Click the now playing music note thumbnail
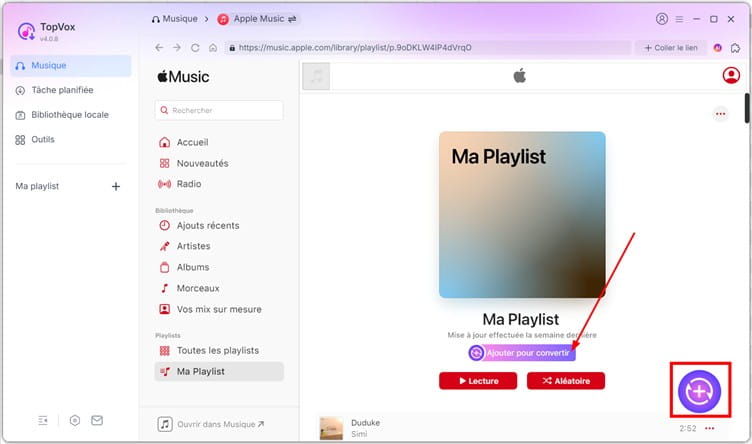 tap(316, 76)
